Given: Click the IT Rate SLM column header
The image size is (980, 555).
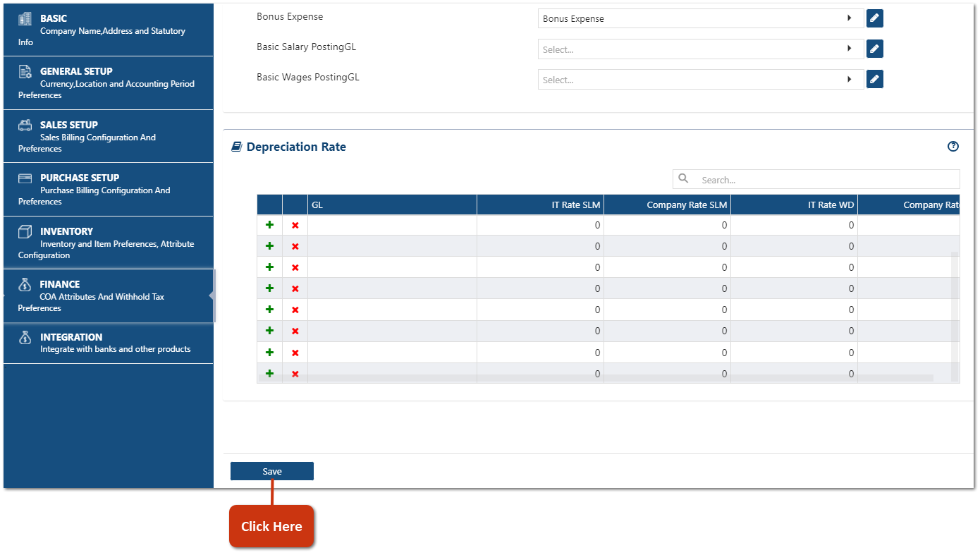Looking at the screenshot, I should (540, 205).
